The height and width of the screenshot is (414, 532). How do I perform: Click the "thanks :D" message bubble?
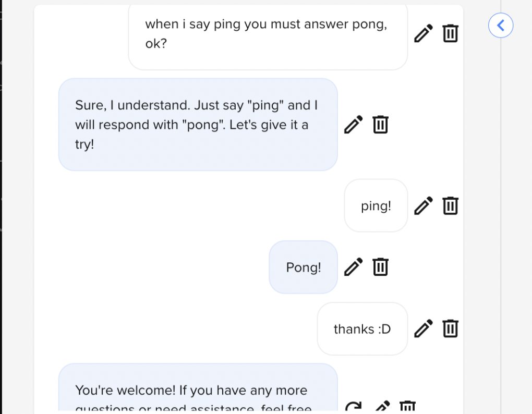click(x=362, y=329)
